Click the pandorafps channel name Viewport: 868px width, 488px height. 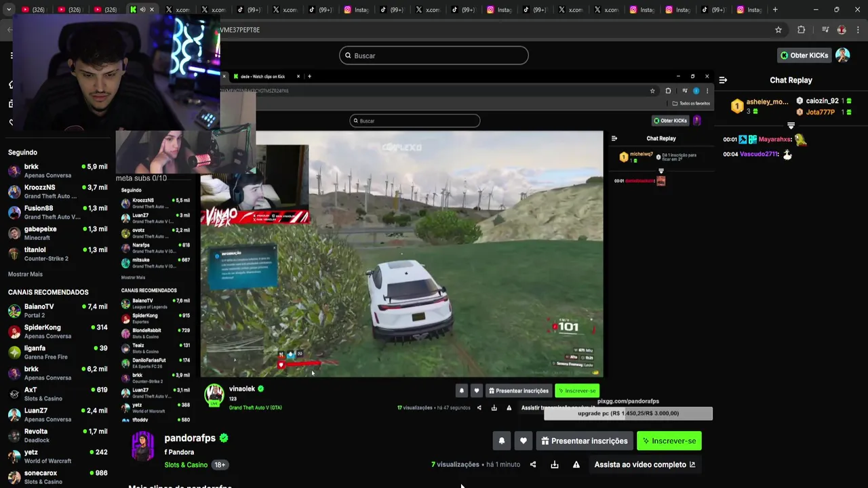(190, 438)
